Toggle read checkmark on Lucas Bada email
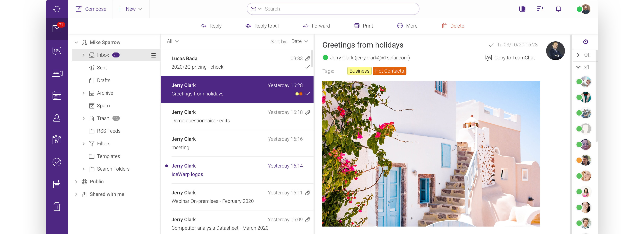This screenshot has height=234, width=644. (307, 67)
